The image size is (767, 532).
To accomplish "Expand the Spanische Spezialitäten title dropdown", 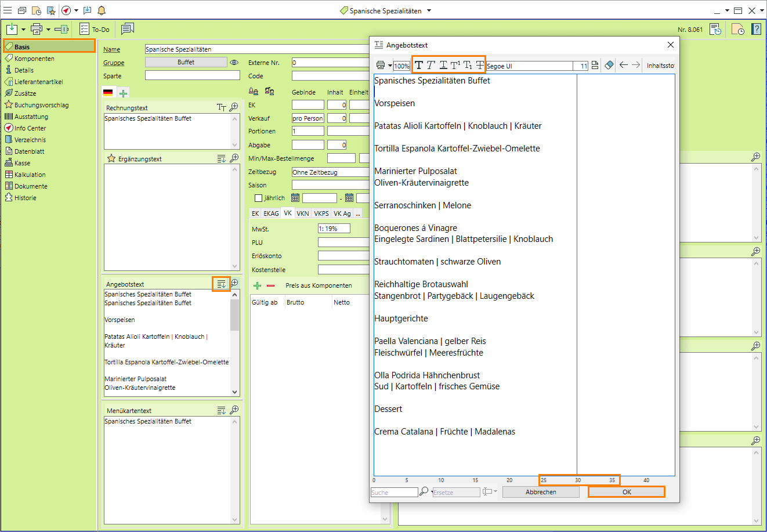I will point(429,10).
